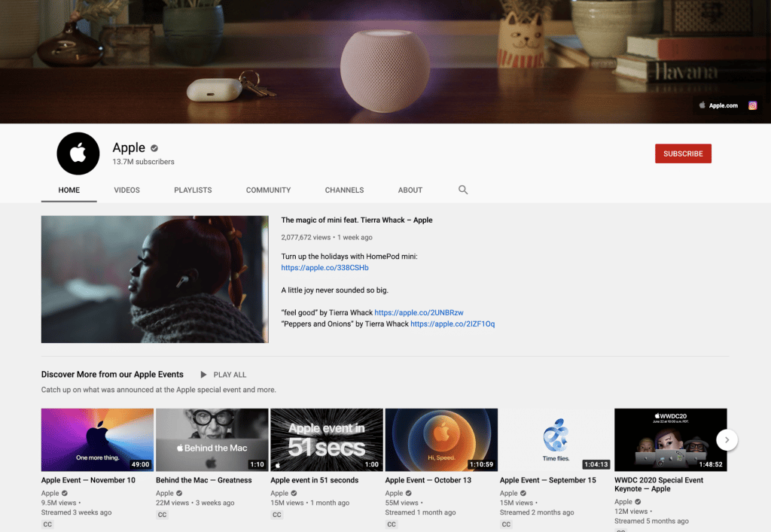Open the Behind the Mac thumbnail
The height and width of the screenshot is (532, 771).
tap(212, 439)
